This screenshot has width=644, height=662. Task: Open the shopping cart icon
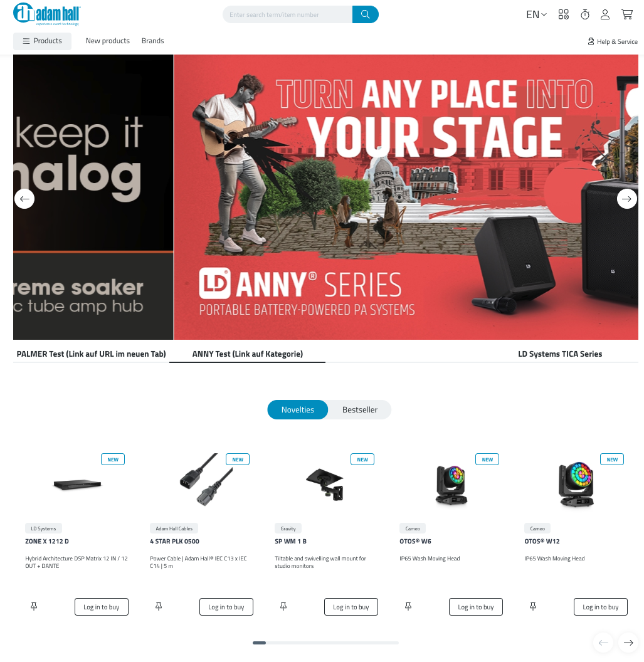pyautogui.click(x=627, y=14)
